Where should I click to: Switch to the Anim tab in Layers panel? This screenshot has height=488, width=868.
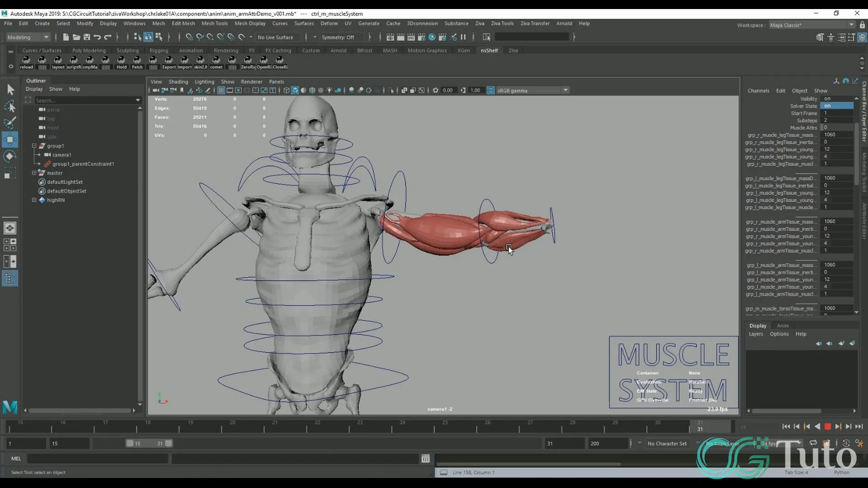783,325
